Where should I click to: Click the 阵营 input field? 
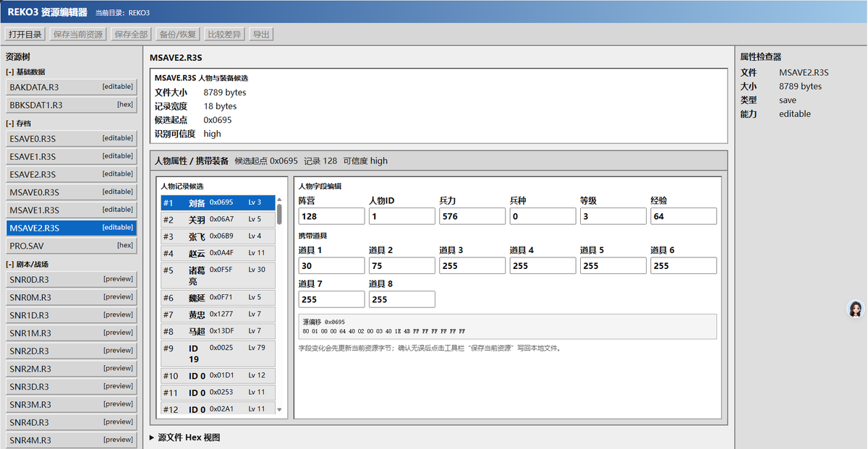pyautogui.click(x=331, y=216)
